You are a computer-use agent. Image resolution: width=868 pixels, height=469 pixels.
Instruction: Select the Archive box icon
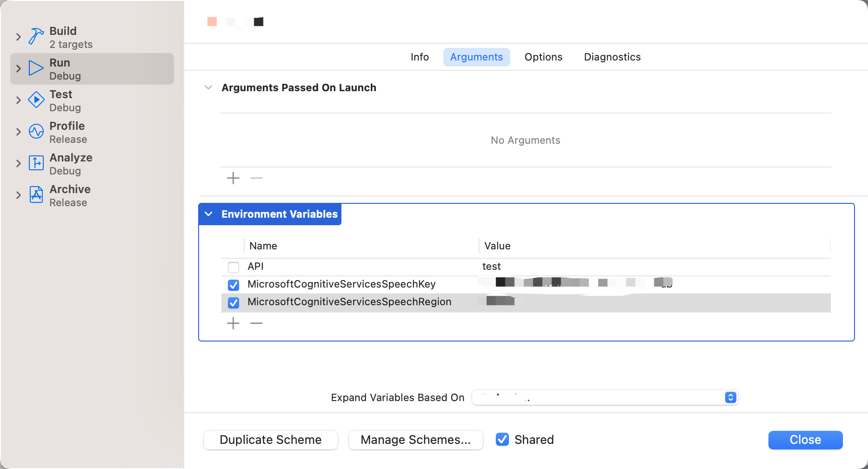[x=36, y=194]
